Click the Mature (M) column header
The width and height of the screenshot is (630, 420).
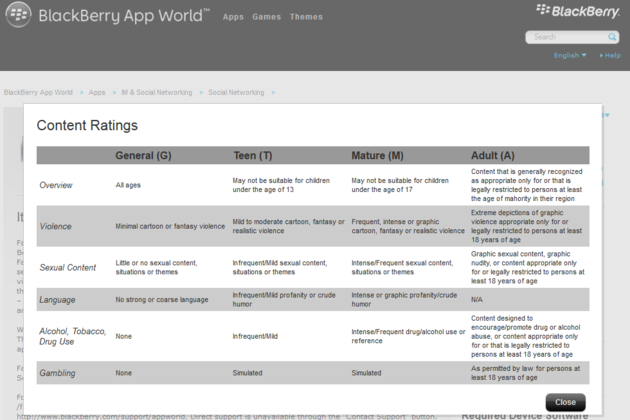[377, 155]
